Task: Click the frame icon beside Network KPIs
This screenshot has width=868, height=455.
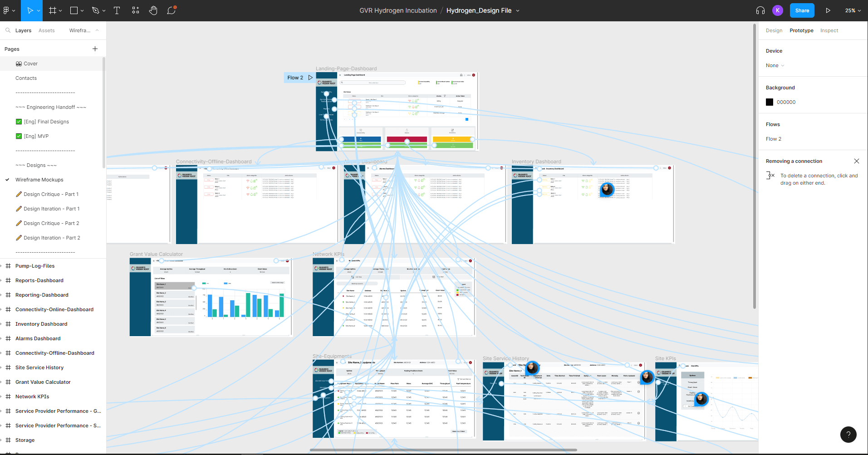Action: click(8, 396)
